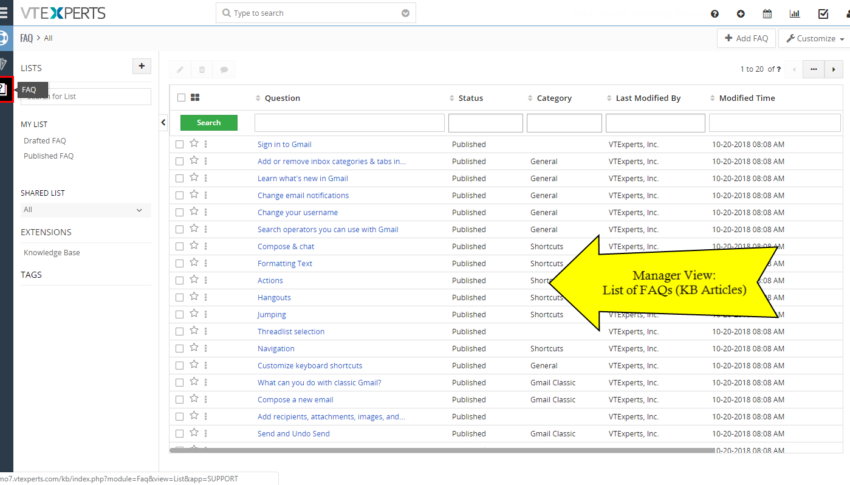Open the hamburger main menu

tap(4, 12)
